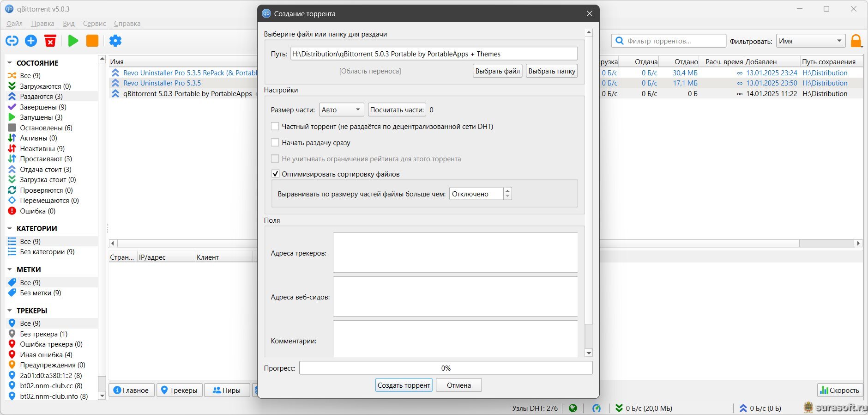This screenshot has width=868, height=415.
Task: Select 'bt02.nnm-club.cc (8)' tracker filter
Action: 51,385
